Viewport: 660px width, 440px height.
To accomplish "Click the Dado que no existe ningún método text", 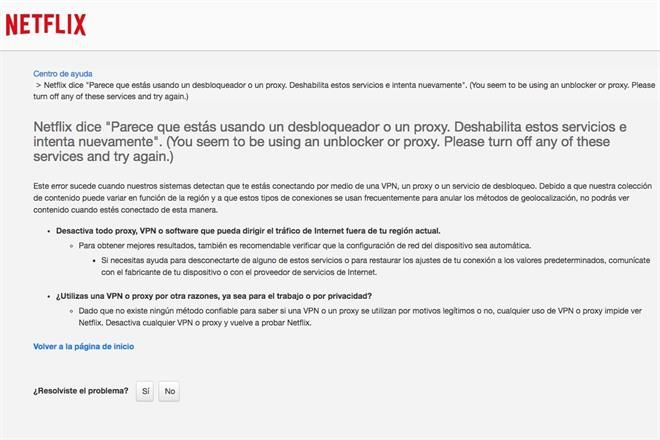I will 360,317.
